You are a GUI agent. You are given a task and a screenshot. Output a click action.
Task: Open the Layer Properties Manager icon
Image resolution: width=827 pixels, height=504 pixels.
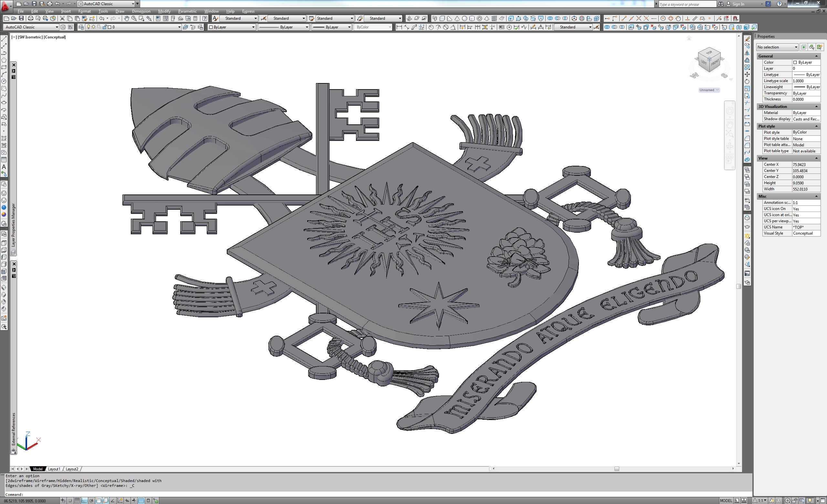tap(81, 27)
